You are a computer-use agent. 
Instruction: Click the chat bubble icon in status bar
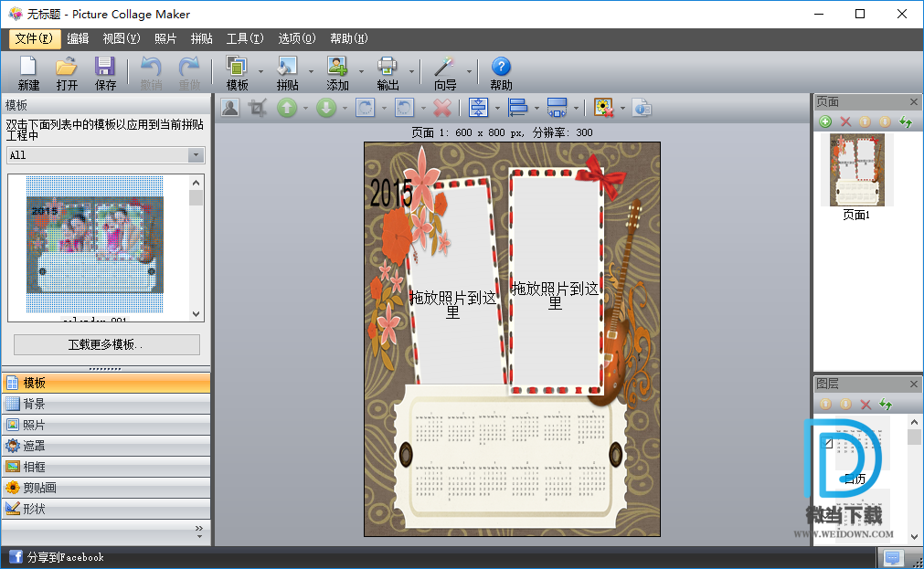[892, 556]
